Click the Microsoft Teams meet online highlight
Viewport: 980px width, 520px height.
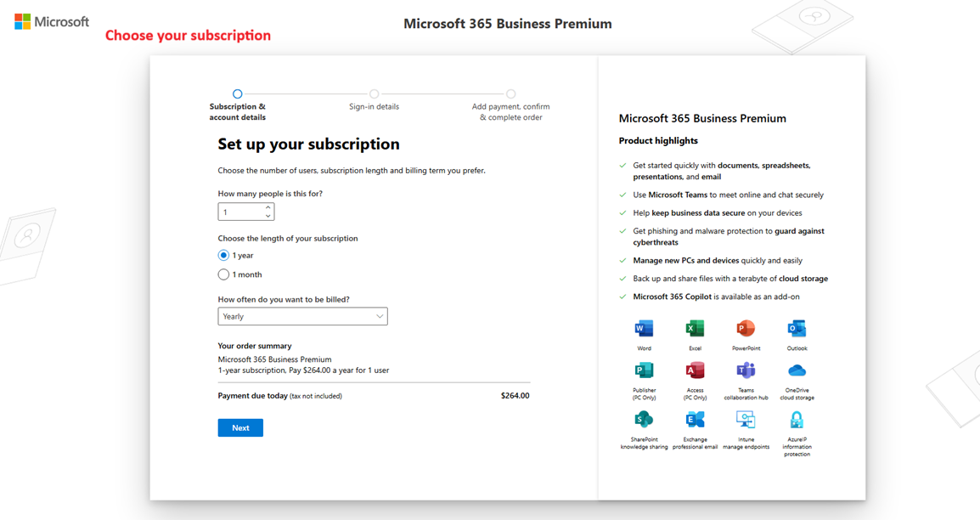(x=728, y=195)
